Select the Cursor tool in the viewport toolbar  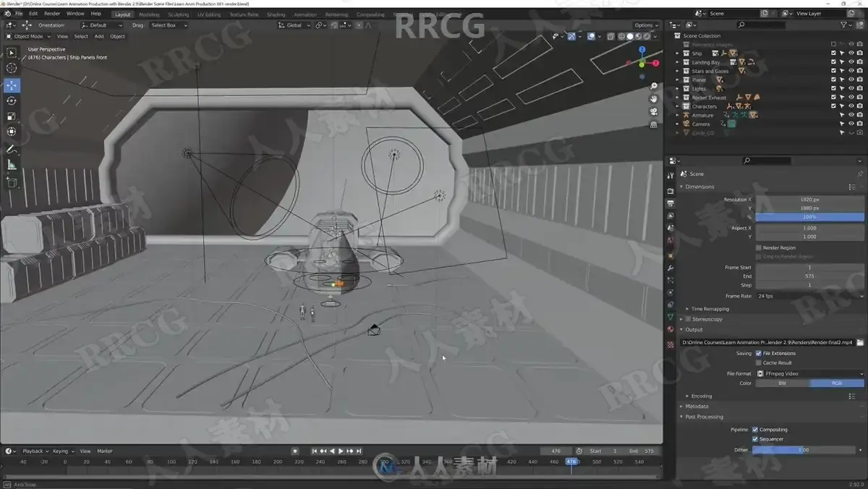click(x=12, y=68)
